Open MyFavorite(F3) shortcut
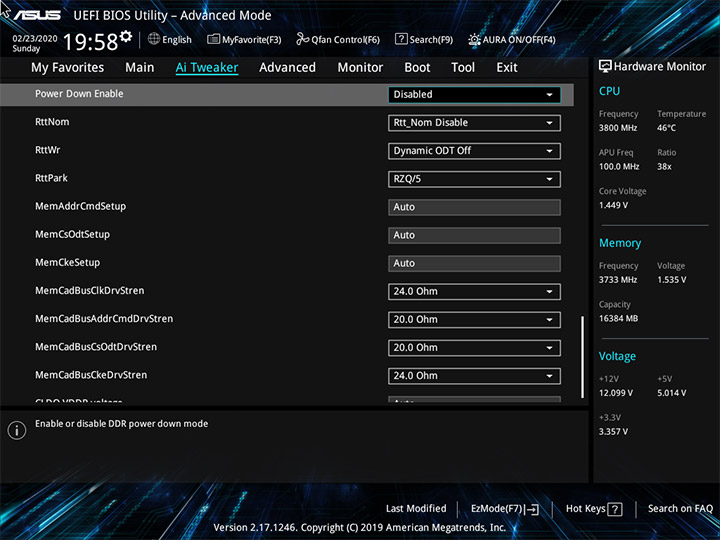 point(252,39)
